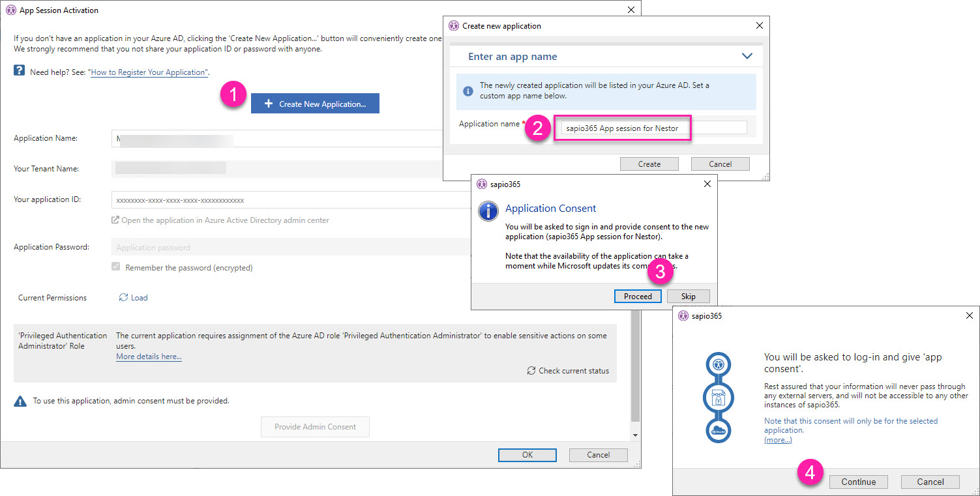Click the top sapio365 circle icon in consent graphic
This screenshot has height=496, width=980.
(x=718, y=364)
